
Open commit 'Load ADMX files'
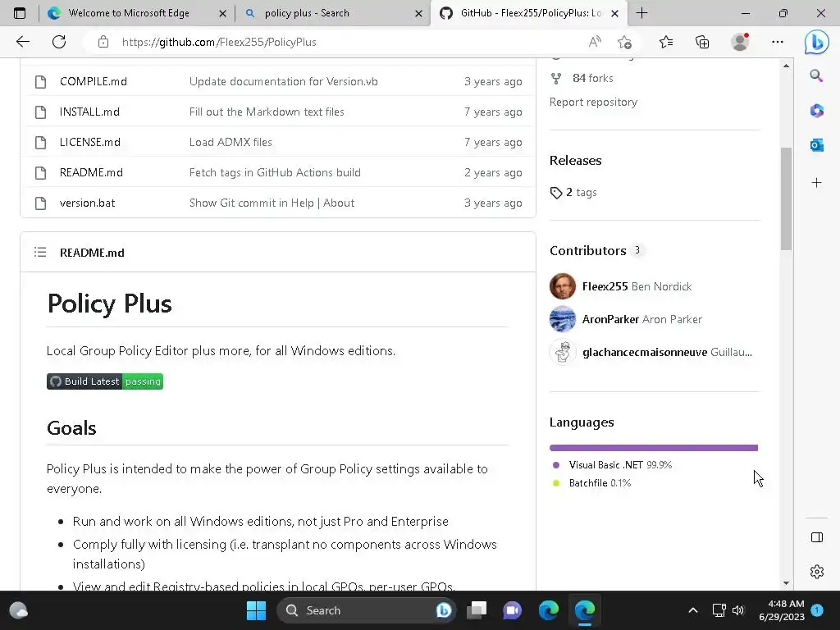pyautogui.click(x=231, y=143)
